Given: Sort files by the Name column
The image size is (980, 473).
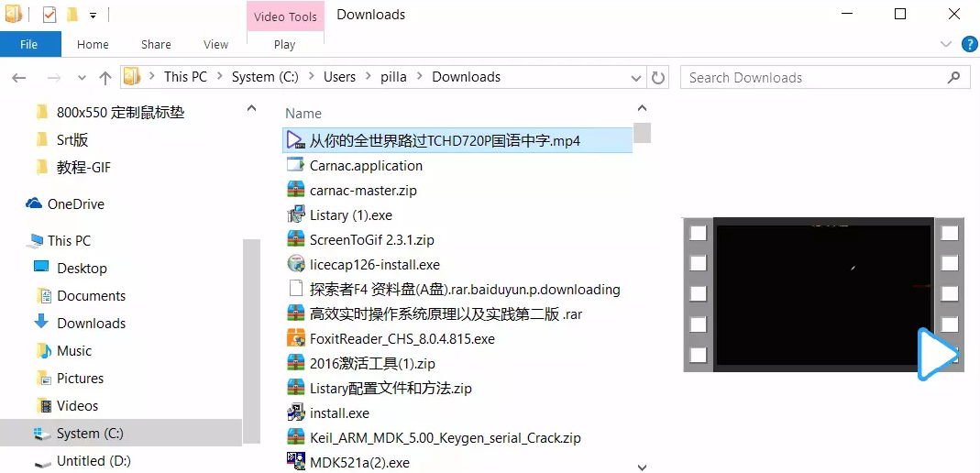Looking at the screenshot, I should click(x=303, y=113).
